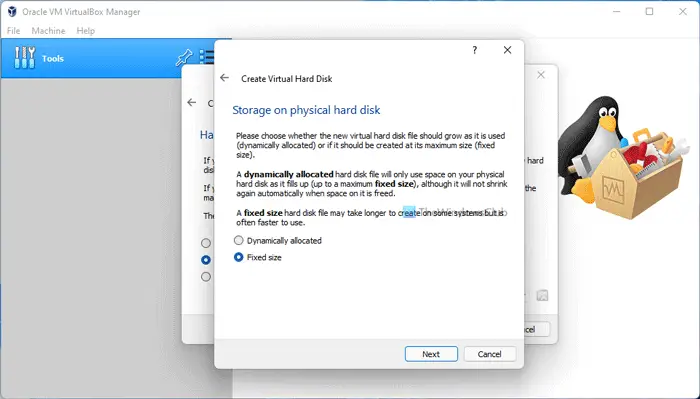Image resolution: width=700 pixels, height=399 pixels.
Task: Click the back arrow of the background dialog
Action: click(x=192, y=103)
